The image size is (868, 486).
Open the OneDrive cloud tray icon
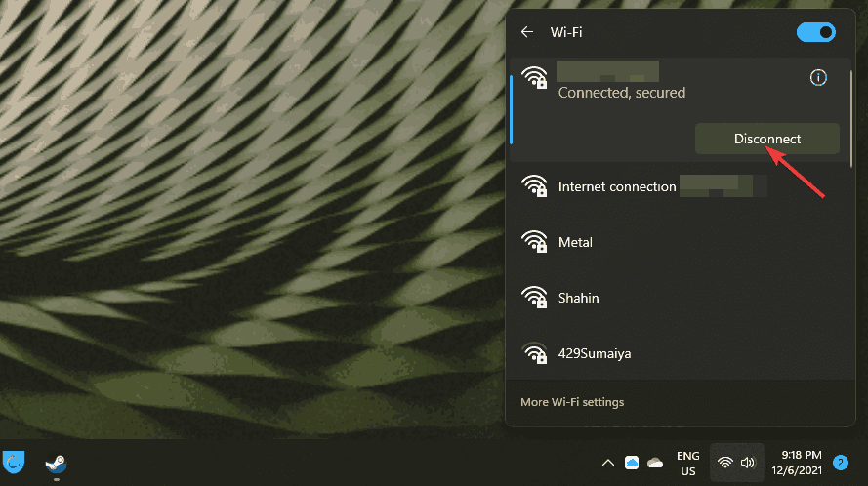click(x=655, y=463)
